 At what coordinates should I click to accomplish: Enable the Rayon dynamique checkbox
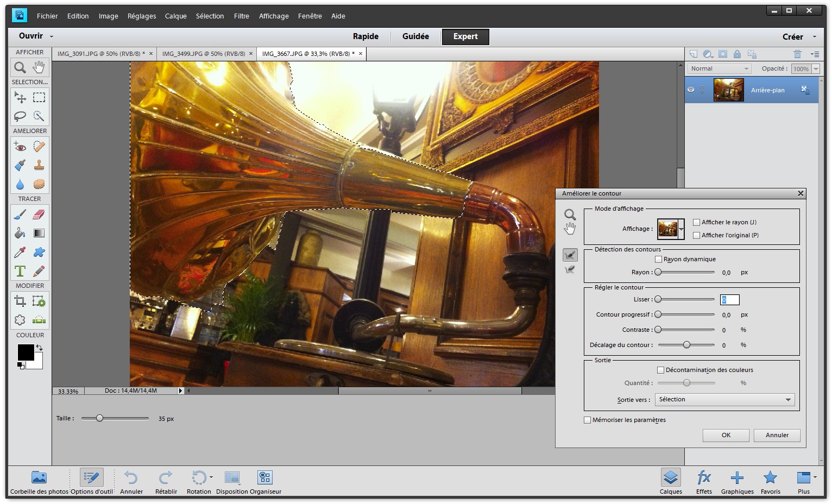click(x=658, y=260)
